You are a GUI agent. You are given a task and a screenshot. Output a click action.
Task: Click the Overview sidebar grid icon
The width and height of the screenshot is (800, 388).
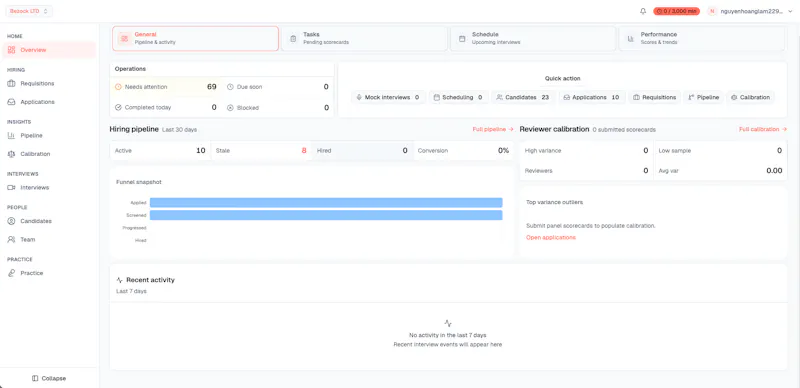tap(11, 50)
